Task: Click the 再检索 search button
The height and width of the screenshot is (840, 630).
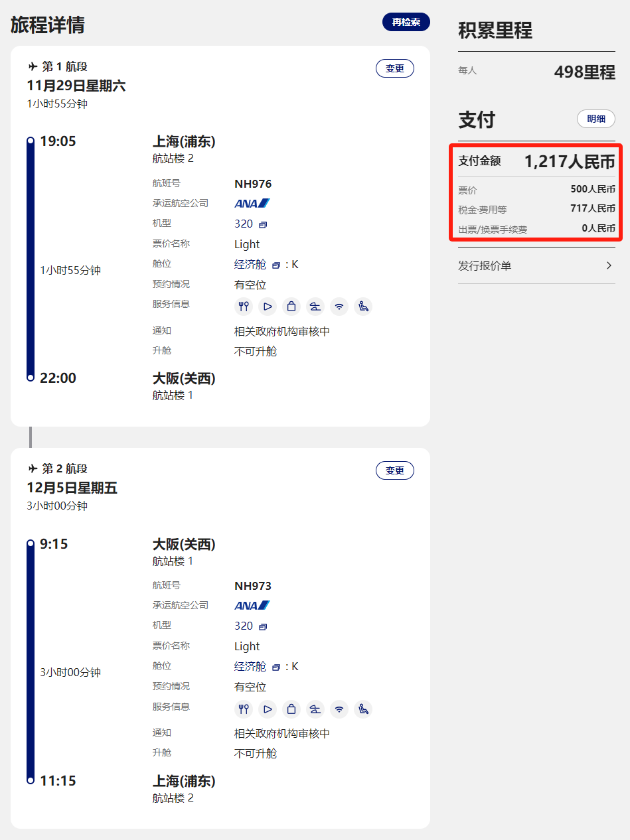Action: click(406, 22)
